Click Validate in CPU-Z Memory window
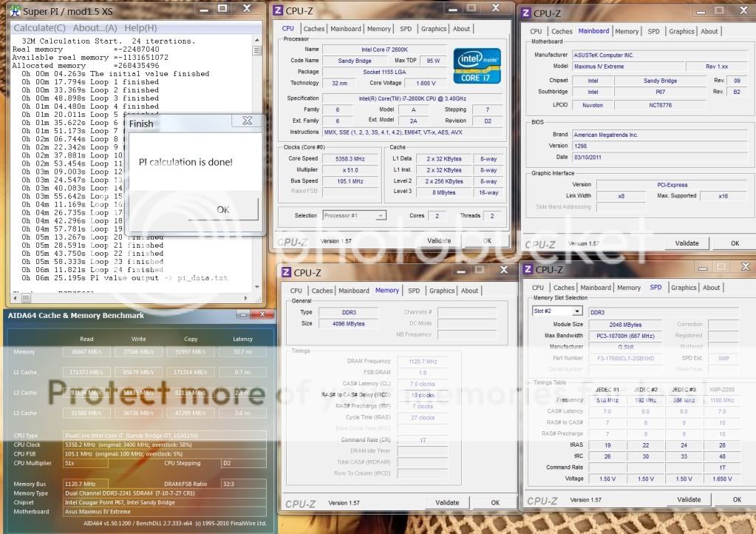 click(x=447, y=503)
